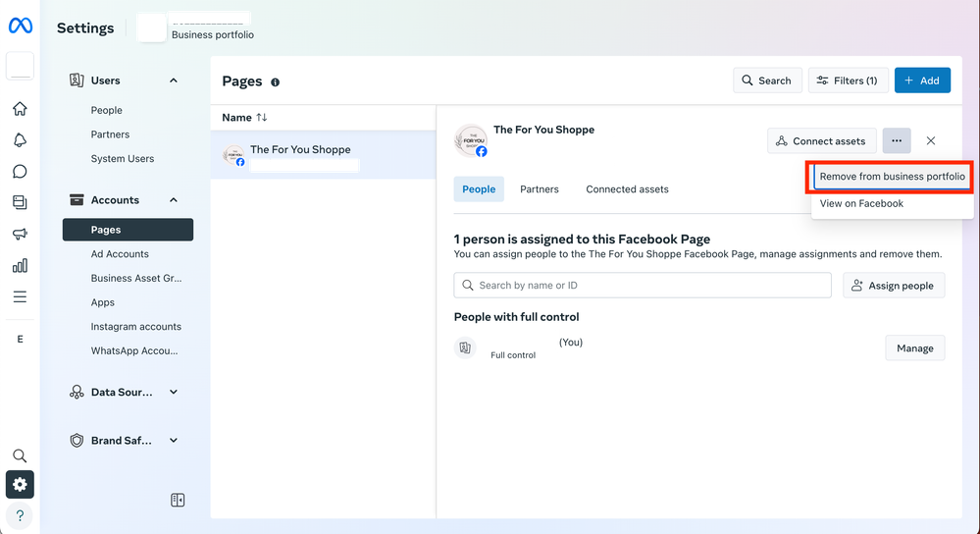Open System Users in sidebar
The height and width of the screenshot is (534, 980).
123,159
